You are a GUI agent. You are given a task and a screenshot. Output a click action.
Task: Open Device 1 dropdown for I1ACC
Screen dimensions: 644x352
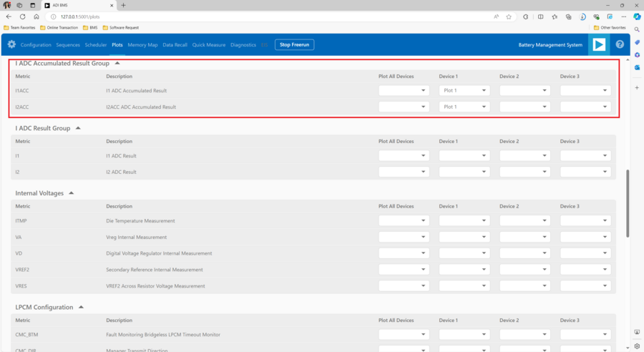464,91
